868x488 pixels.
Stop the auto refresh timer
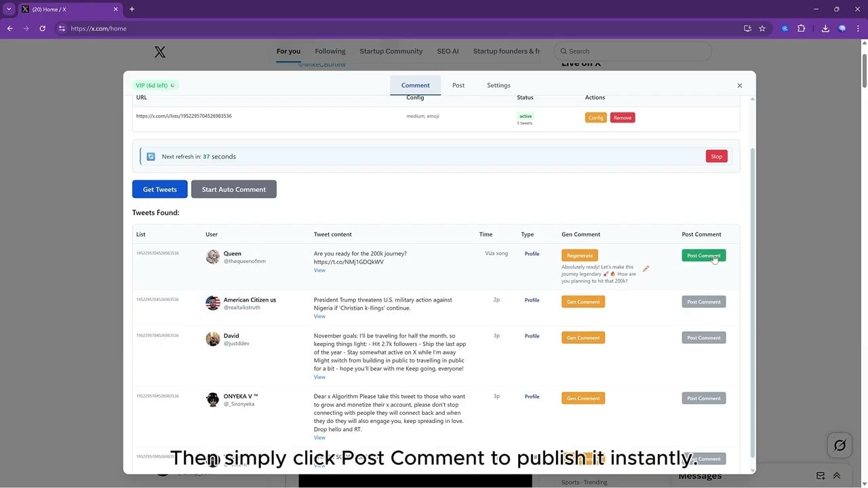[x=717, y=157]
